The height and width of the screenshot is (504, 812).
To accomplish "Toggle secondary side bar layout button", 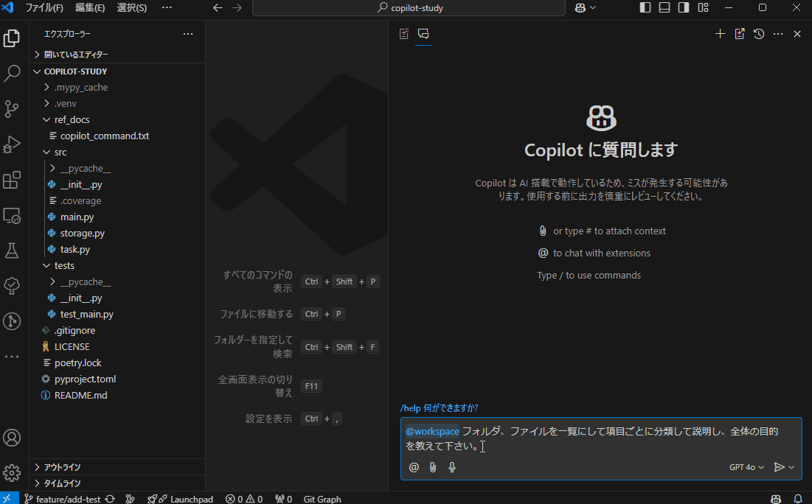I will 684,8.
